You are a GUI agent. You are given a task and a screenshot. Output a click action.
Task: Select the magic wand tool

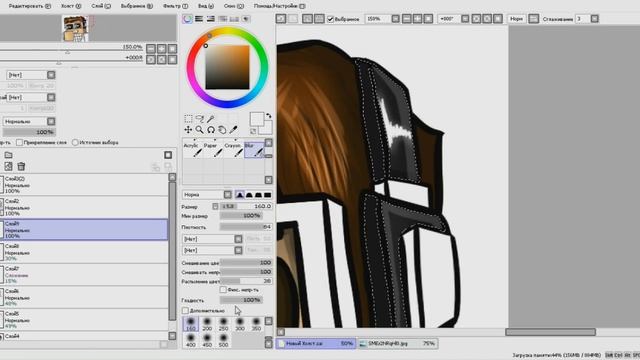tap(211, 119)
